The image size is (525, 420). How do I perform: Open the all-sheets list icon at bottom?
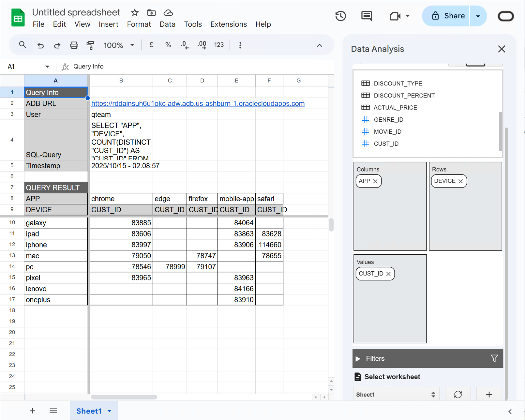53,411
